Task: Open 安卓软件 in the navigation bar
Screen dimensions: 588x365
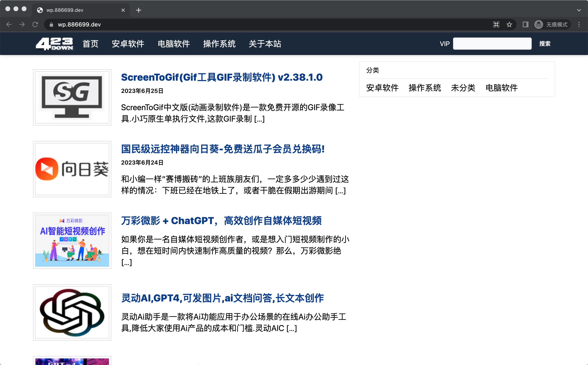Action: pos(128,44)
